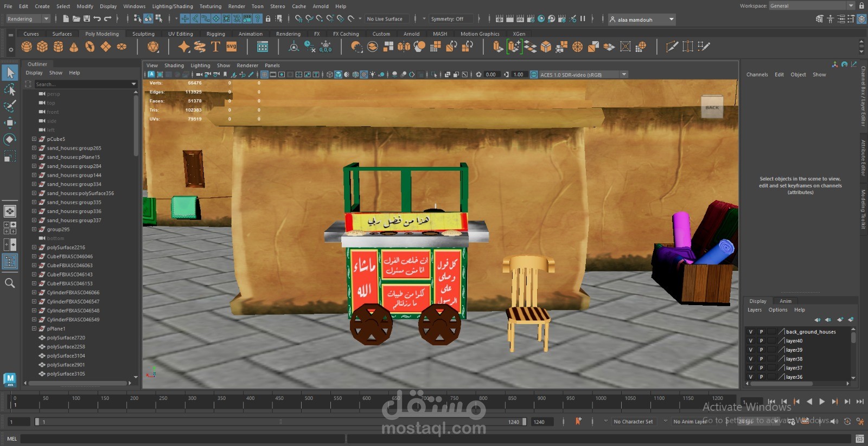Click No Character Set button
This screenshot has width=868, height=446.
pos(633,422)
